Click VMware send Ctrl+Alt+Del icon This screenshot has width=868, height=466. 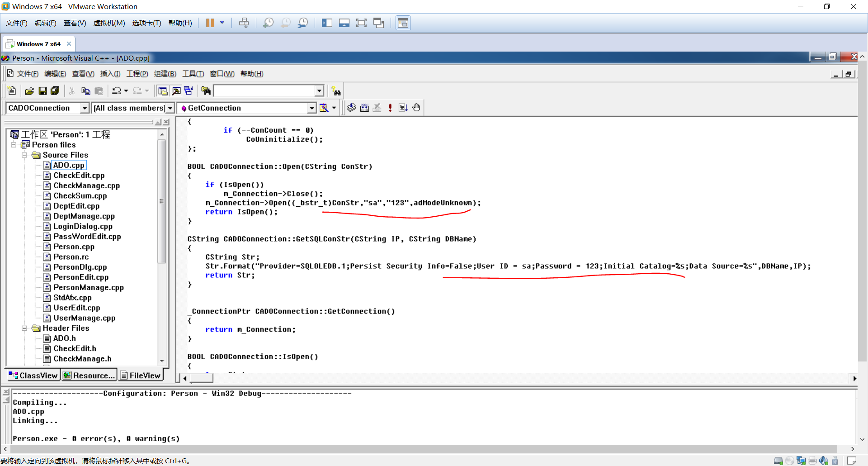pos(244,23)
